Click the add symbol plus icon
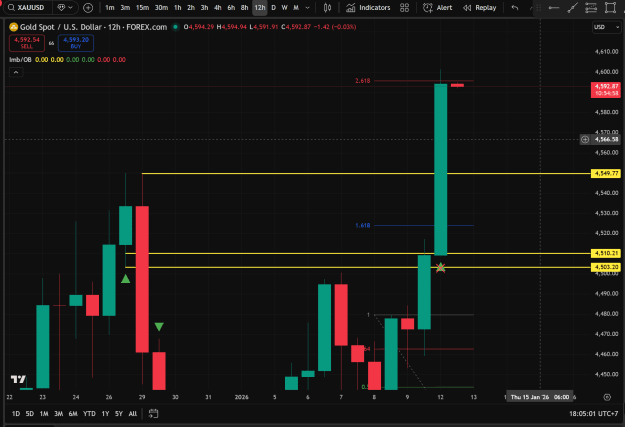Screen dimensions: 625x427 point(88,8)
